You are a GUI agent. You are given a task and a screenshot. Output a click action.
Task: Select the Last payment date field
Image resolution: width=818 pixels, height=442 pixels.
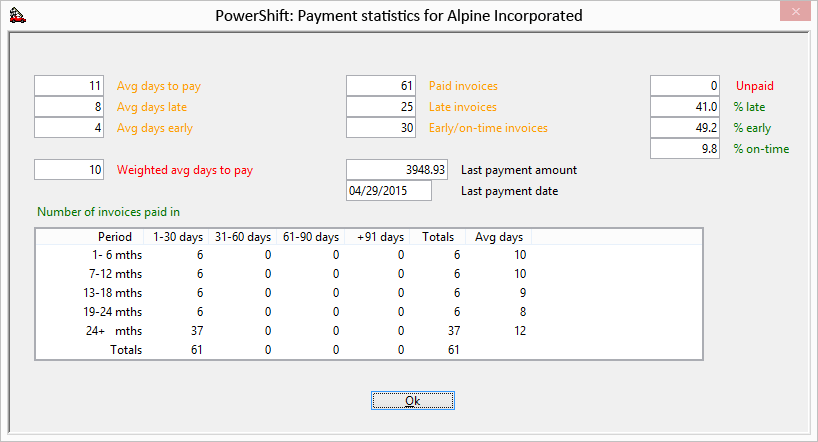click(x=389, y=190)
